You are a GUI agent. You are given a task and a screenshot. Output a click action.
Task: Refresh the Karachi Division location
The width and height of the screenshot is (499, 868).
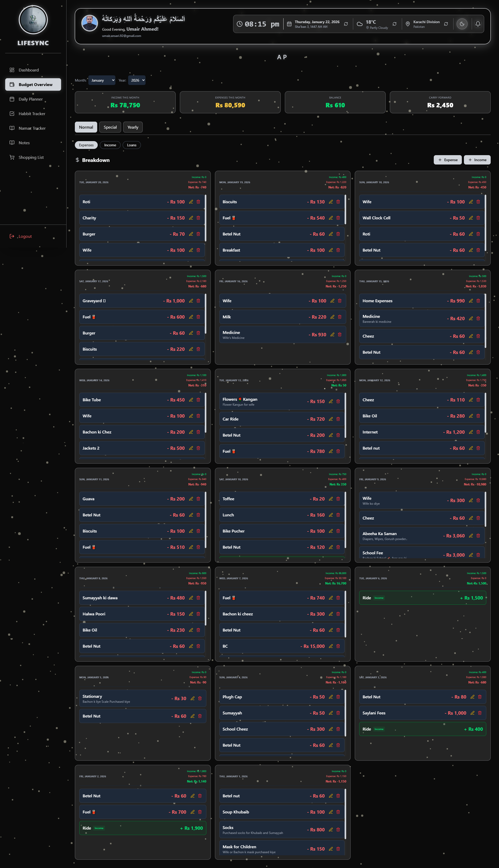click(x=446, y=24)
